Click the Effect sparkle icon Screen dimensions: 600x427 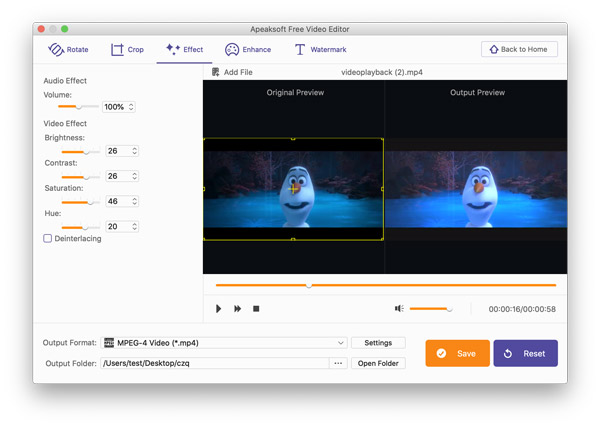point(173,49)
